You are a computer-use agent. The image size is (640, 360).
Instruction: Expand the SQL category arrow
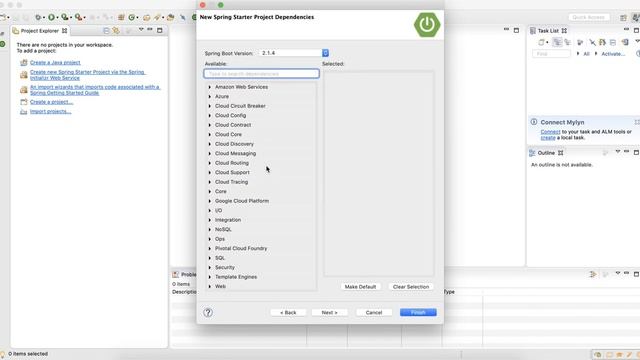pos(210,258)
